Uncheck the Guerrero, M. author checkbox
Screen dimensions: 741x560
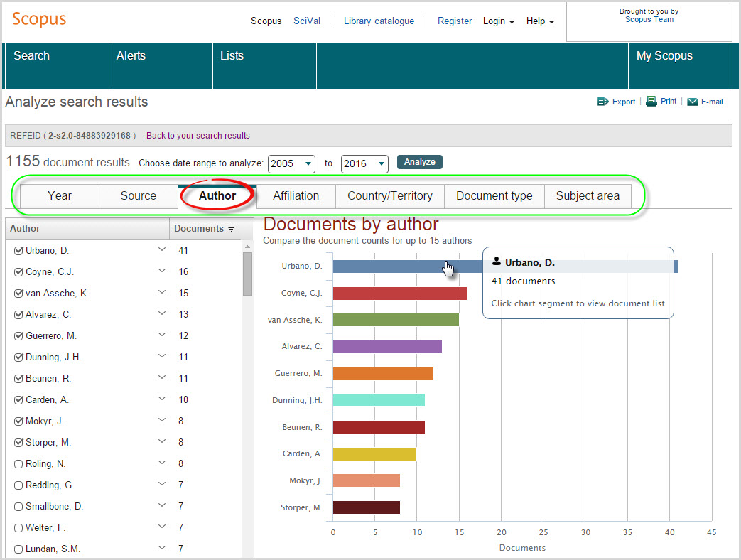click(x=18, y=336)
